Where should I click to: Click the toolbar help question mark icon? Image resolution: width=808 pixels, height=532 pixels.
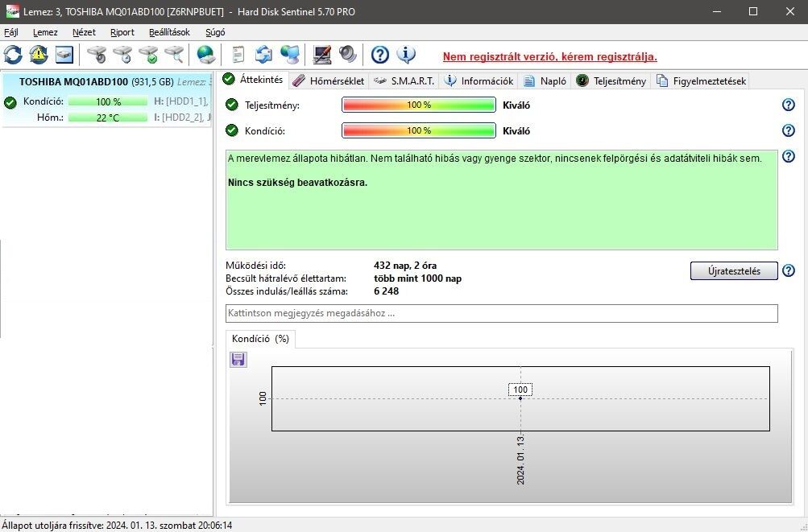coord(379,55)
